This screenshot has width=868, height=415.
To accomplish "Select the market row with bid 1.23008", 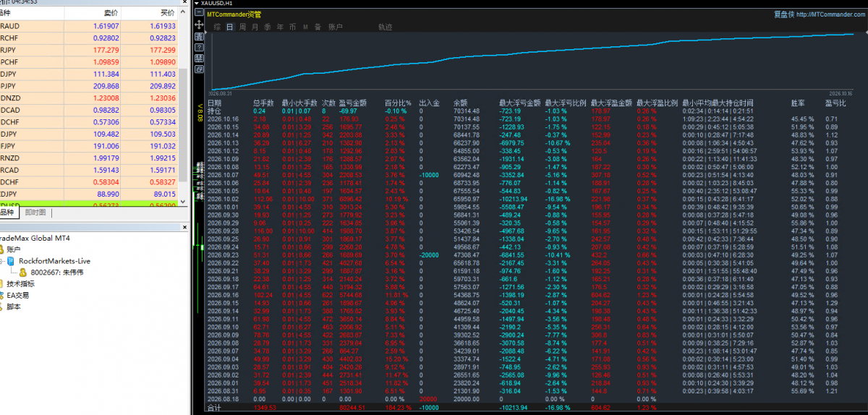I will [89, 98].
